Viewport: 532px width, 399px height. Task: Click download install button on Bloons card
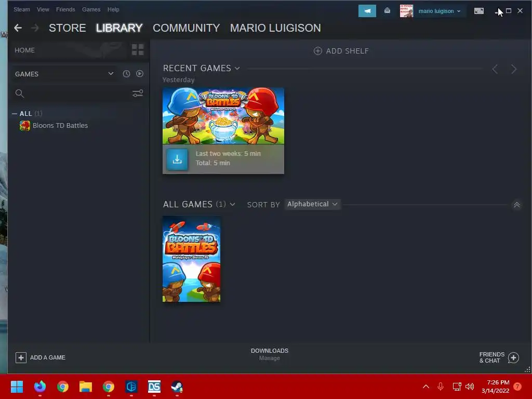177,159
